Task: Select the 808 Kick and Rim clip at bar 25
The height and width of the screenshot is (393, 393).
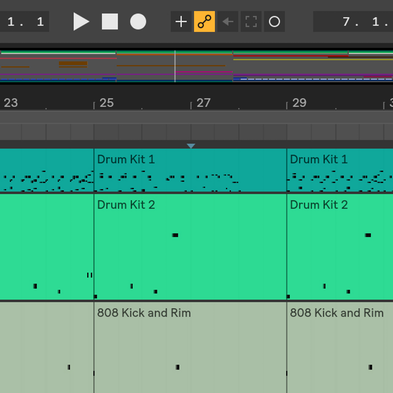Action: [x=190, y=347]
